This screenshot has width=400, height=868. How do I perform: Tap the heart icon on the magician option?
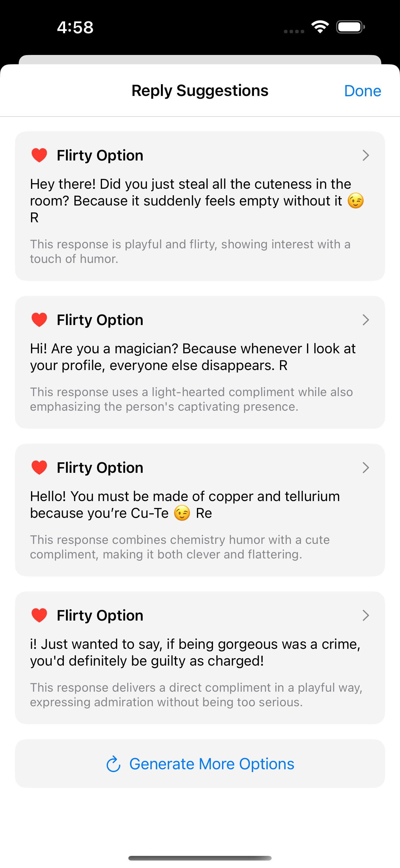tap(39, 320)
